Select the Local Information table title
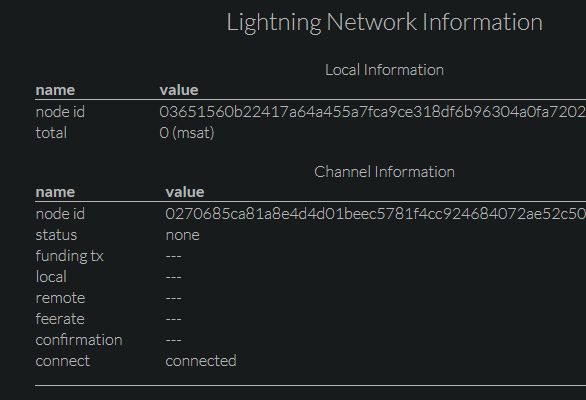 pyautogui.click(x=384, y=70)
